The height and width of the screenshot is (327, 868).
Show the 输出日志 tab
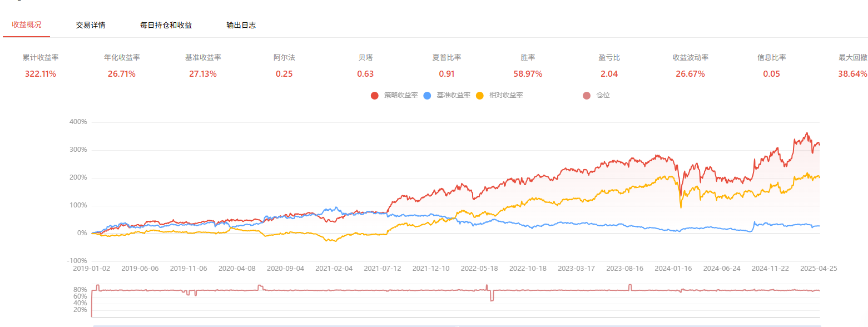coord(241,25)
